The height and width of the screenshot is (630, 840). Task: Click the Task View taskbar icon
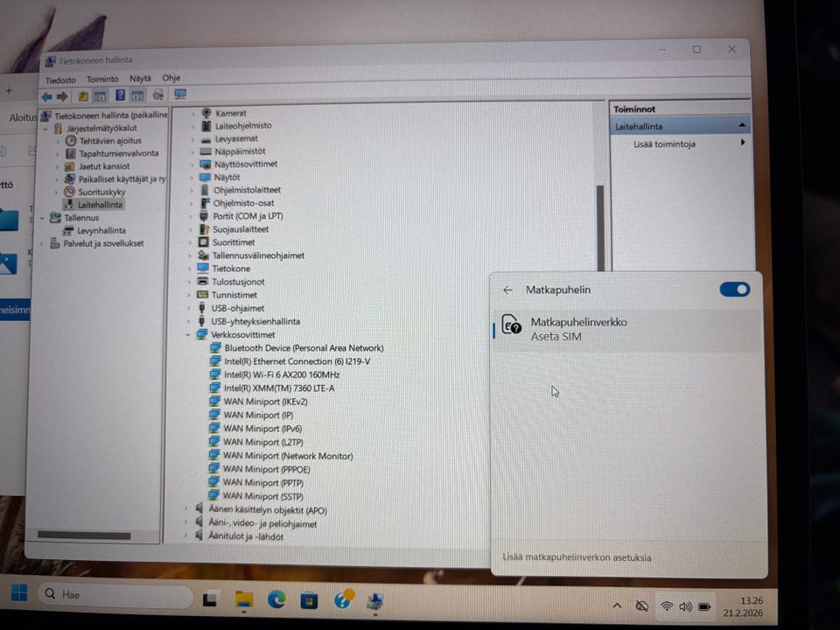point(211,598)
